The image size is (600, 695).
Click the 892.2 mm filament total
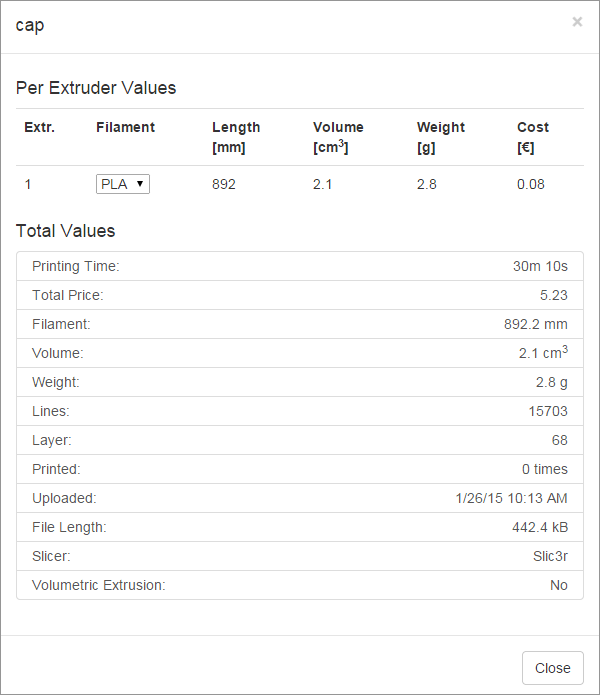[535, 324]
